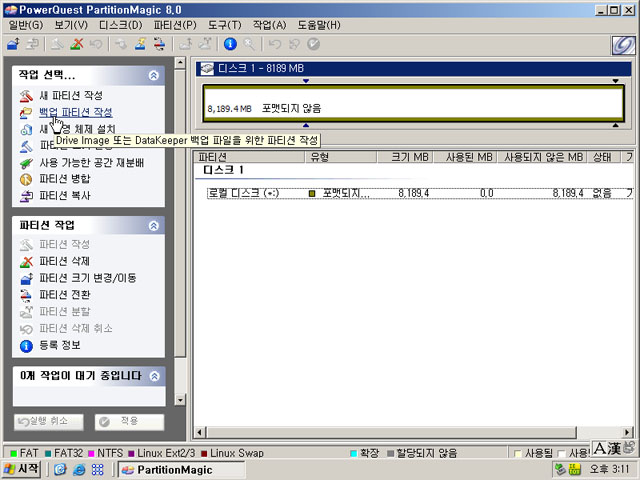Sort by the 크기 MB column header
Screen dimensions: 640x480
[405, 157]
